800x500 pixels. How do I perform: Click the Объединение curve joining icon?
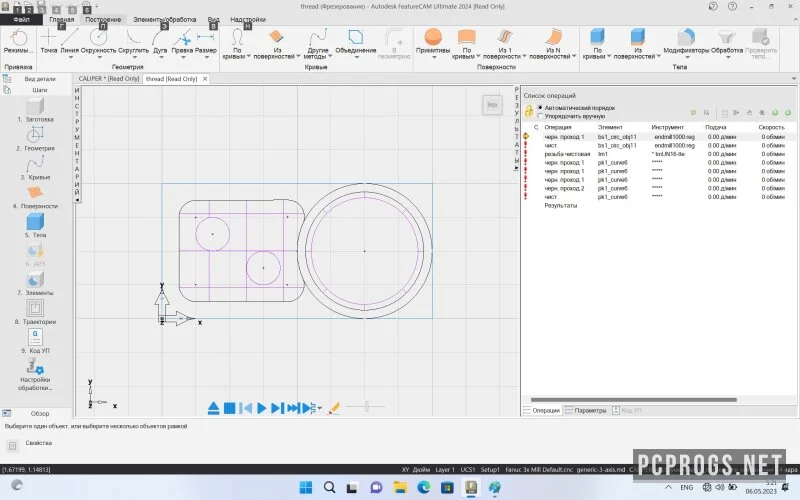(356, 37)
